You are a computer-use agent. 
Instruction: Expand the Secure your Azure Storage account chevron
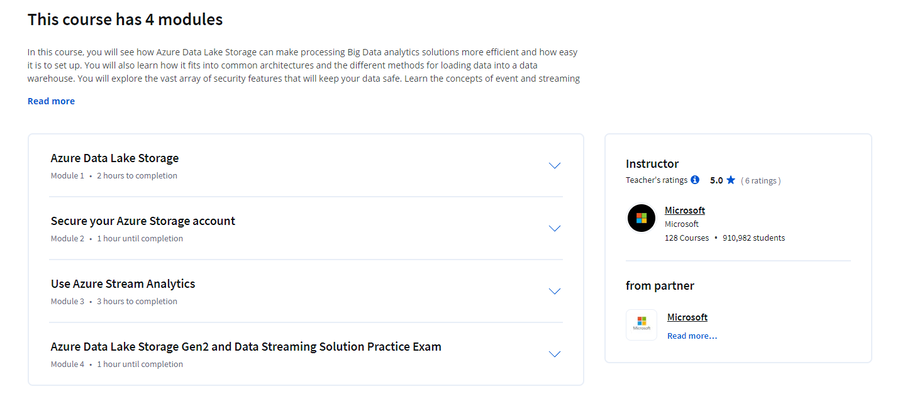tap(554, 228)
